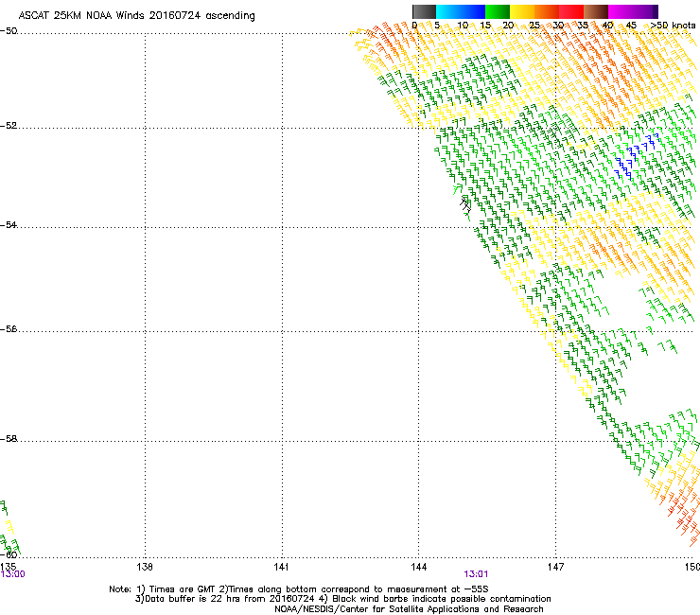
Task: Click the blue low-wind barbs cluster
Action: pyautogui.click(x=637, y=156)
